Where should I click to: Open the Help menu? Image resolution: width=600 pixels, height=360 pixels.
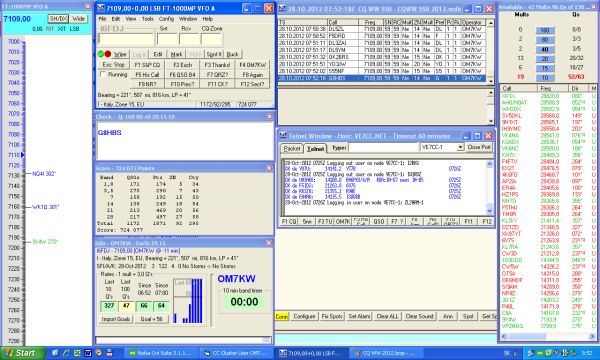tap(207, 19)
